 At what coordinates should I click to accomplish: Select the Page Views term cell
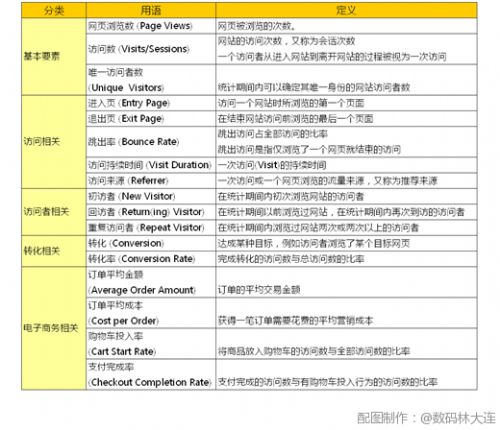click(x=151, y=26)
